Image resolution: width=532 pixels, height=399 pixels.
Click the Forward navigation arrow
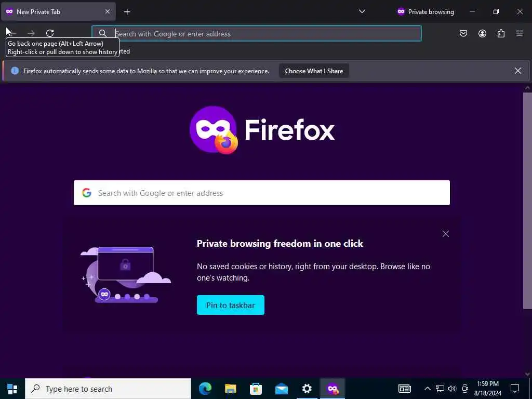31,33
